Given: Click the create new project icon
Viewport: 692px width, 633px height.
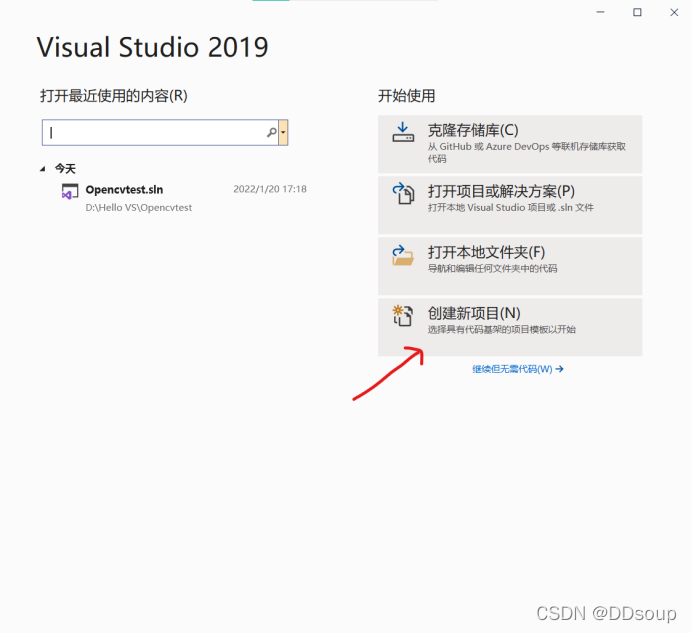Looking at the screenshot, I should pyautogui.click(x=402, y=316).
